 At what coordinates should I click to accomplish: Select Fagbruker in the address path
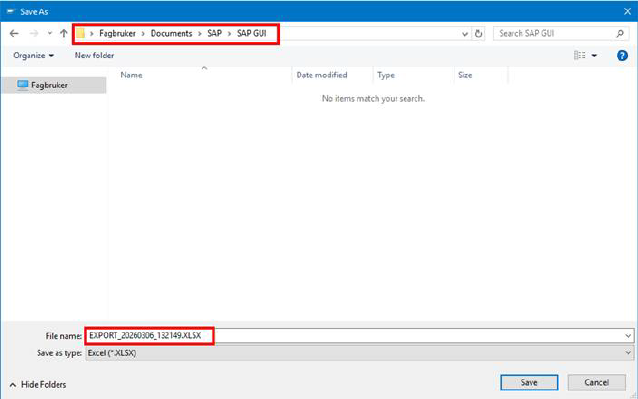coord(117,33)
